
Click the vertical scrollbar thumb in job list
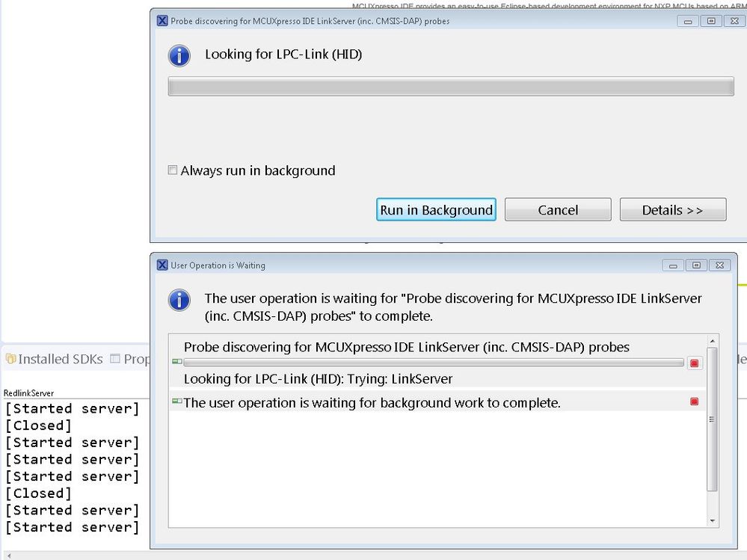point(712,419)
